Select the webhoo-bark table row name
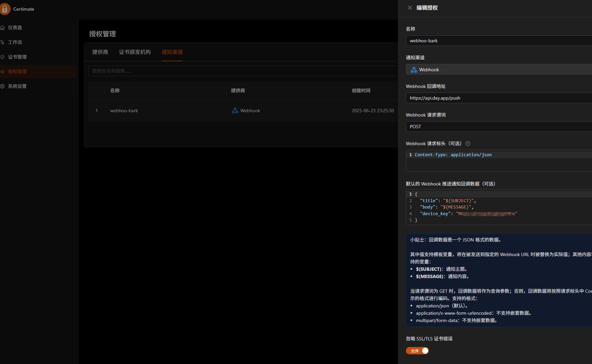This screenshot has width=592, height=364. click(124, 111)
